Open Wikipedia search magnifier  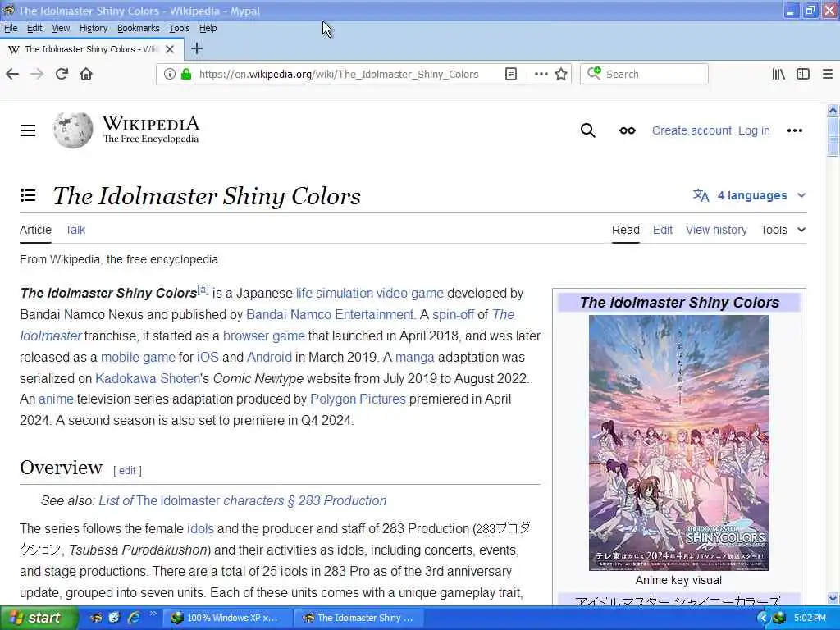(x=587, y=130)
